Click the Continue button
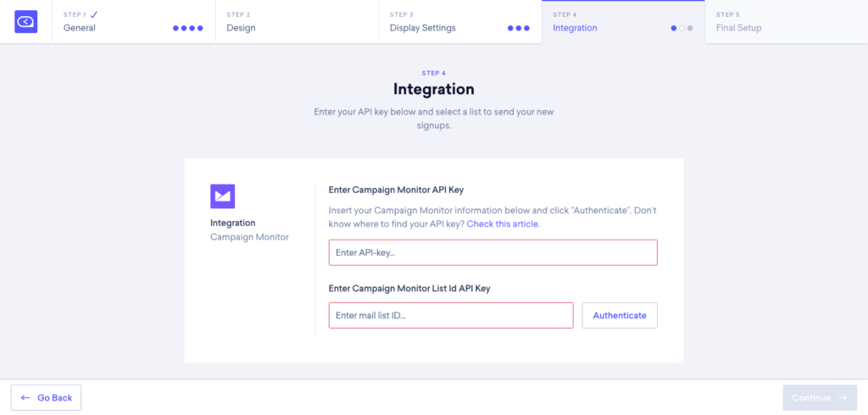This screenshot has height=415, width=868. click(x=820, y=398)
